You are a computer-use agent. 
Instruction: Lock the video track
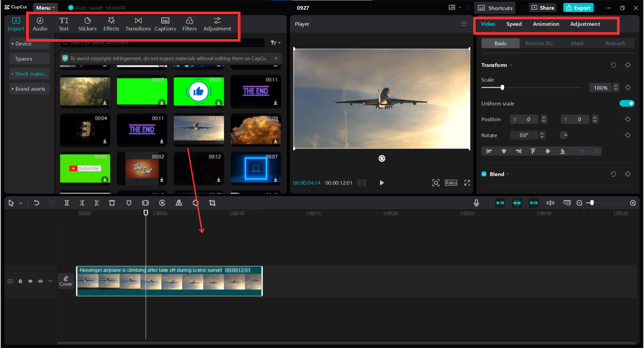[x=20, y=281]
